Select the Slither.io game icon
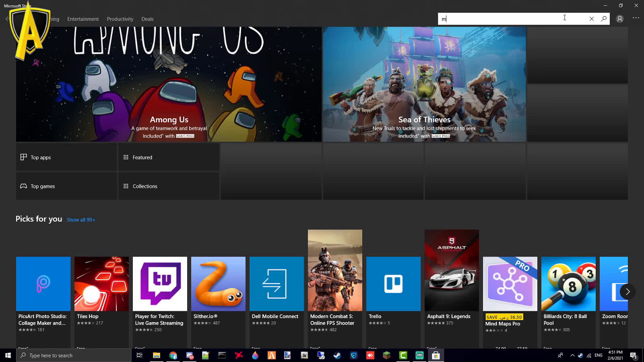Screen dimensions: 644x362 click(x=218, y=284)
